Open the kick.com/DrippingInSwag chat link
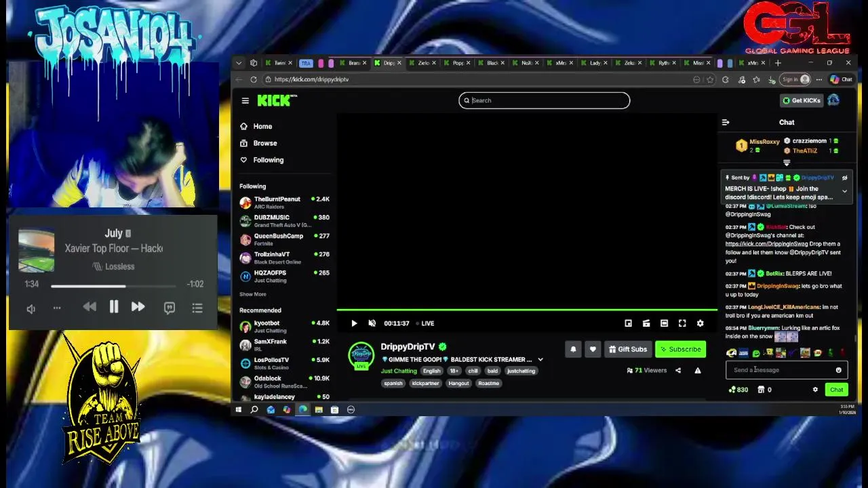 (x=766, y=244)
